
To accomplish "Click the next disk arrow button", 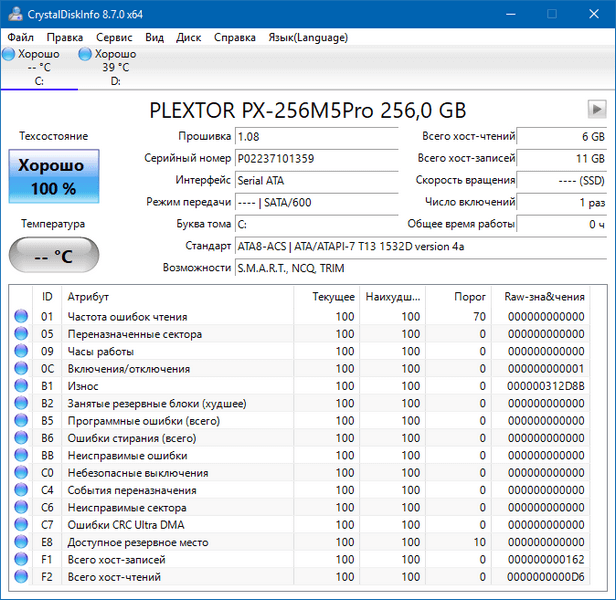I will tap(596, 109).
